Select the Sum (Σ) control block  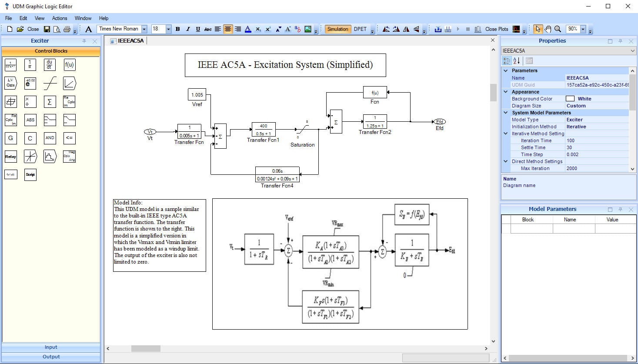(x=50, y=102)
